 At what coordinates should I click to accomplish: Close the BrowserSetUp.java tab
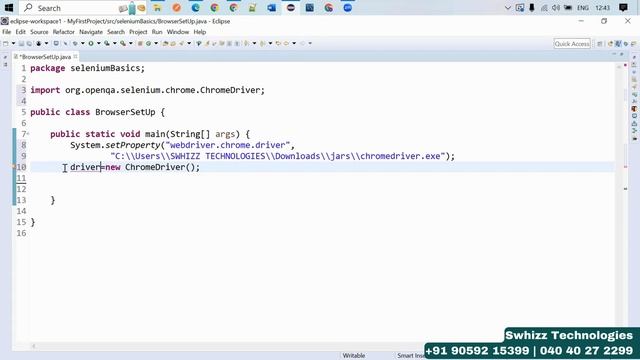tap(76, 56)
